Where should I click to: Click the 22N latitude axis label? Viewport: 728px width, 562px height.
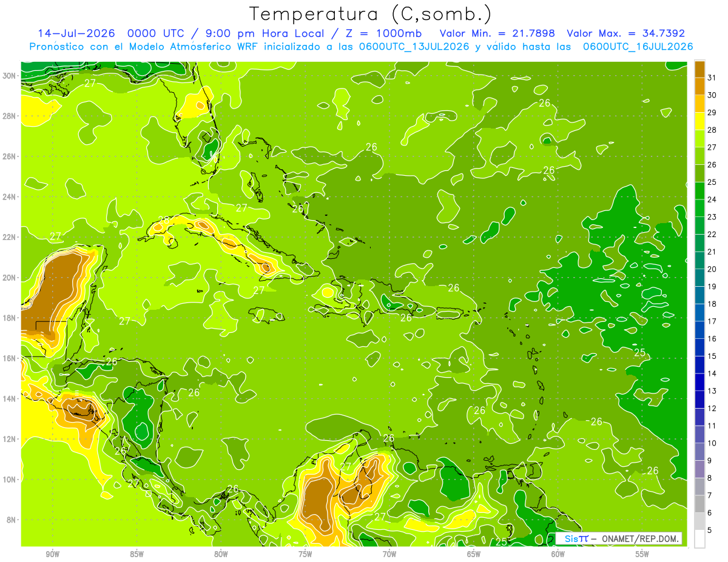coord(8,237)
